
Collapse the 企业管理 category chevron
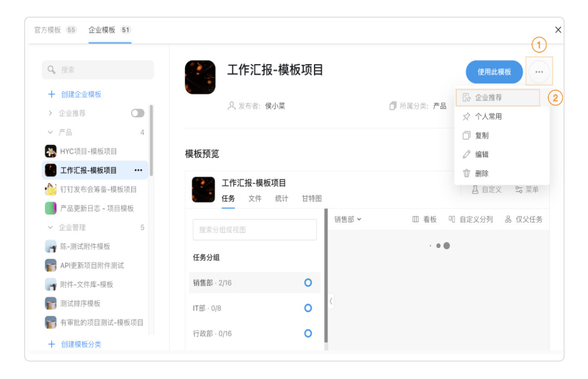[51, 227]
